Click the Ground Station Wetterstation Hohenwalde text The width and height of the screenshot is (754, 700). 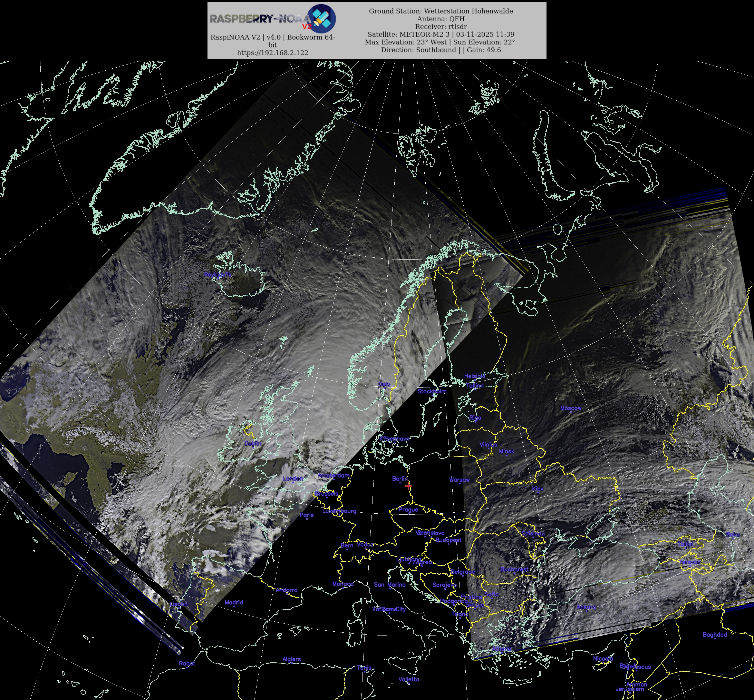[x=441, y=11]
